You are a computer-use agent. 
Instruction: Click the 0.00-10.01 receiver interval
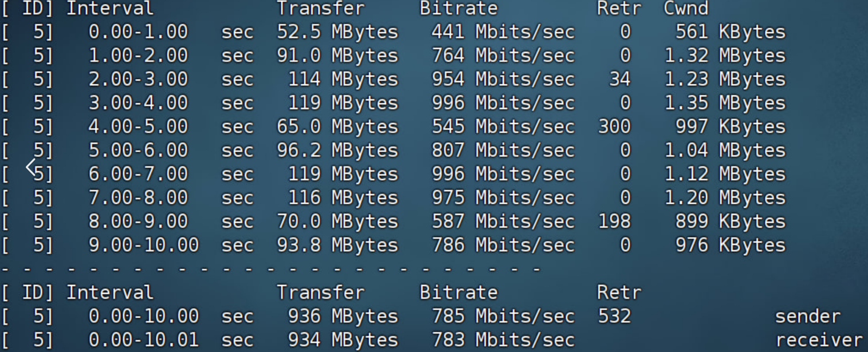click(143, 340)
